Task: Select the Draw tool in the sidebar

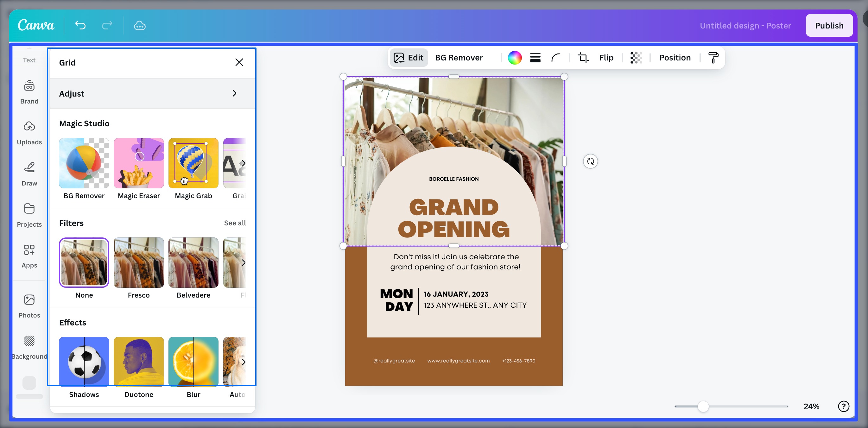Action: (x=29, y=173)
